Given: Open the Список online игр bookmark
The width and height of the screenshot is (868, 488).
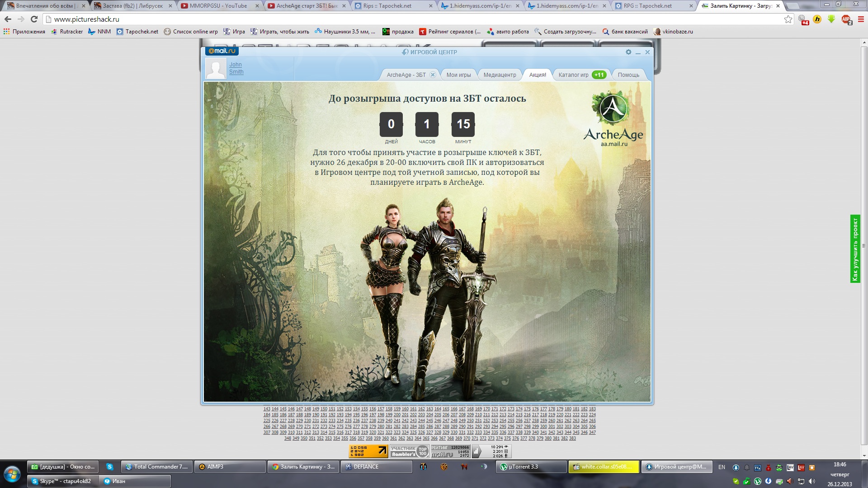Looking at the screenshot, I should click(x=190, y=32).
